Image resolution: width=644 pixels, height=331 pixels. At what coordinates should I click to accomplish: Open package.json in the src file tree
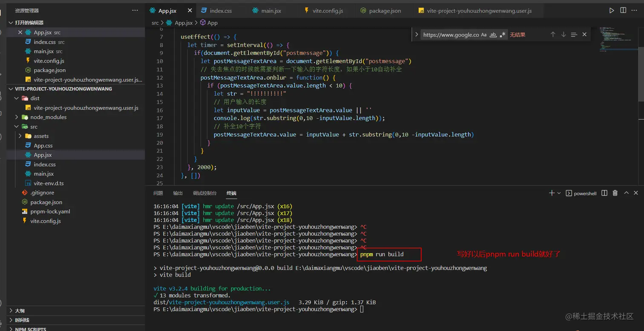[x=46, y=202]
